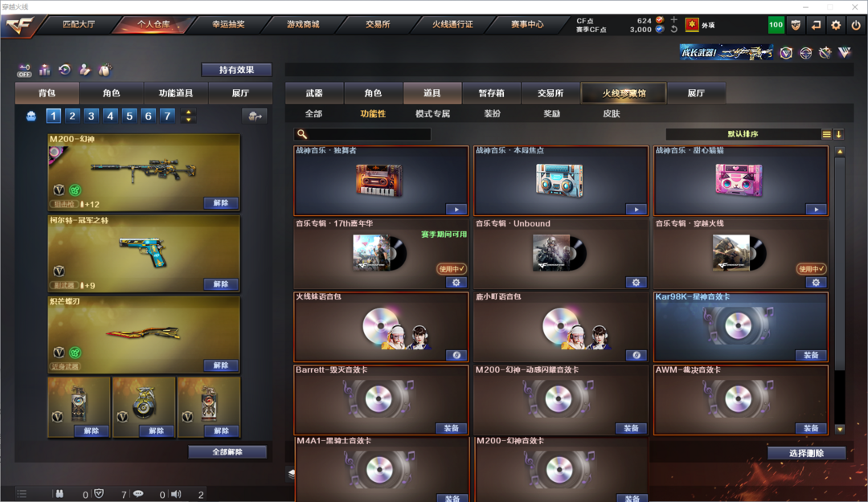868x502 pixels.
Task: Click the speaker volume icon
Action: click(176, 494)
